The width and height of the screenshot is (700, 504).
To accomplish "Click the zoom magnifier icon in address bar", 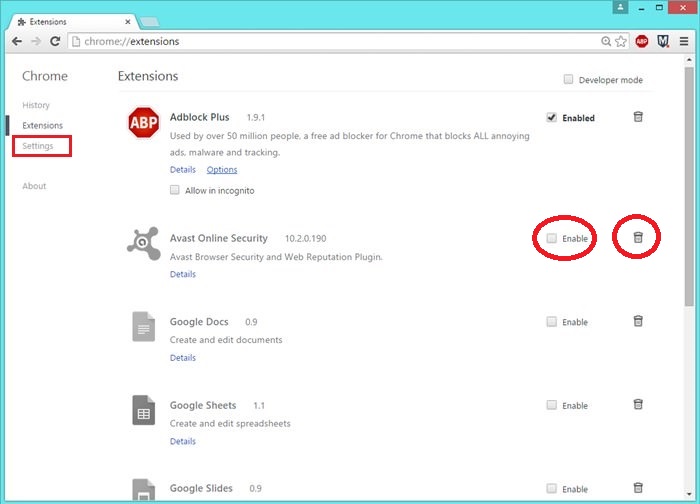I will coord(605,42).
